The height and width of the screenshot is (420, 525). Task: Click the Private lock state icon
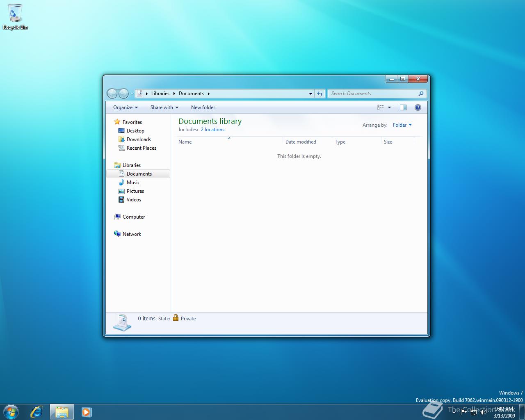pyautogui.click(x=176, y=318)
